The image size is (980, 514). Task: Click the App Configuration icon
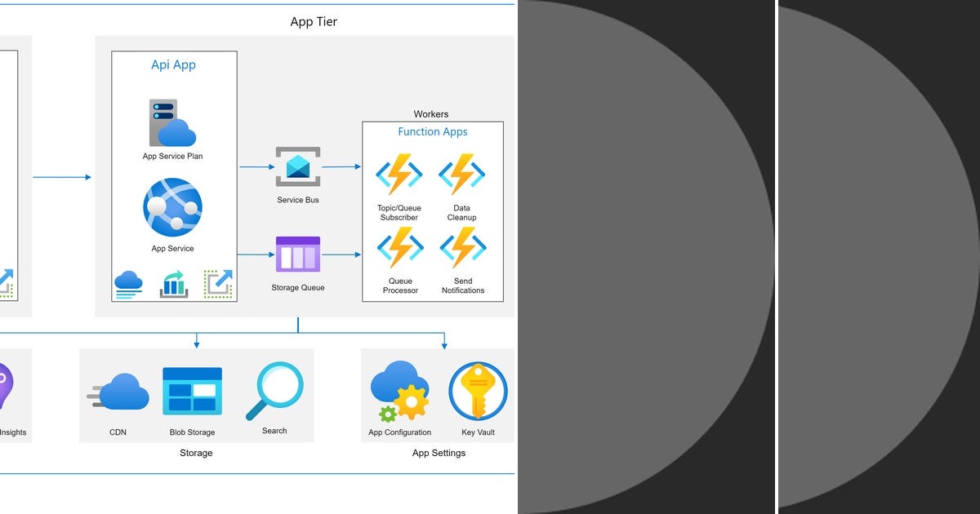(399, 389)
